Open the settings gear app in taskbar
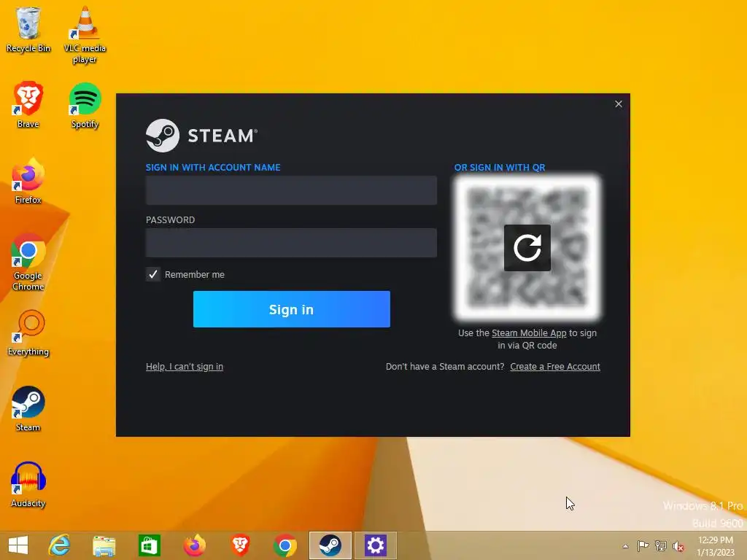The height and width of the screenshot is (560, 747). click(376, 545)
